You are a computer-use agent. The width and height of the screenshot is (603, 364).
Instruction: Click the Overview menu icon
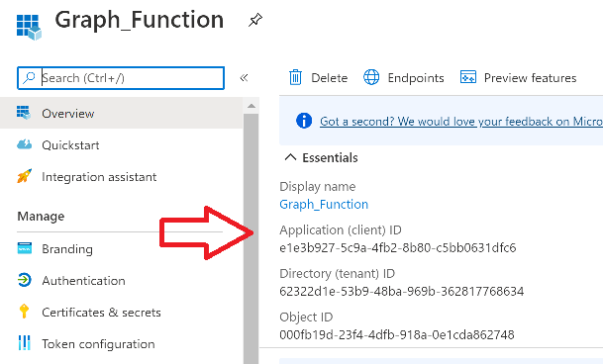point(24,113)
